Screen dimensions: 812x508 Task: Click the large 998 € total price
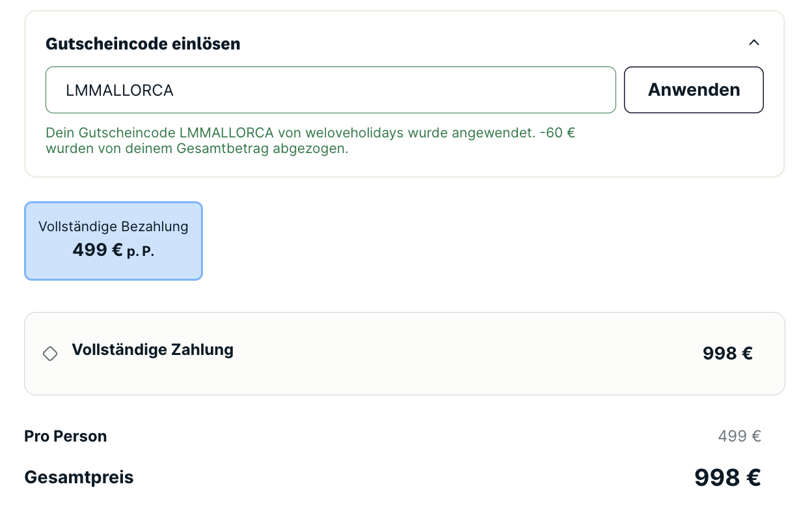(x=727, y=477)
